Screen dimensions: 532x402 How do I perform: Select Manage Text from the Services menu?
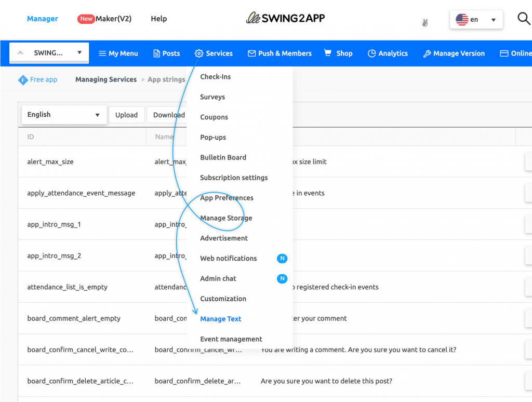click(220, 318)
